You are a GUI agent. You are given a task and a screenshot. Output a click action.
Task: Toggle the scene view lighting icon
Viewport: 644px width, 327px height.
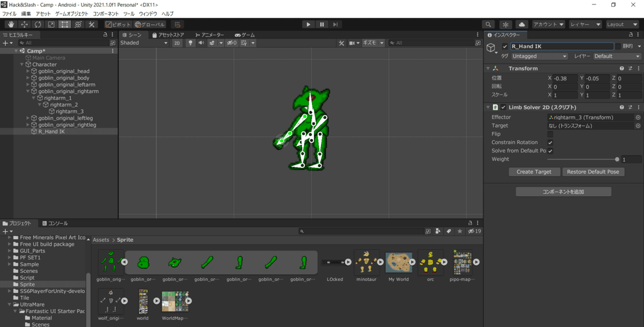(191, 43)
